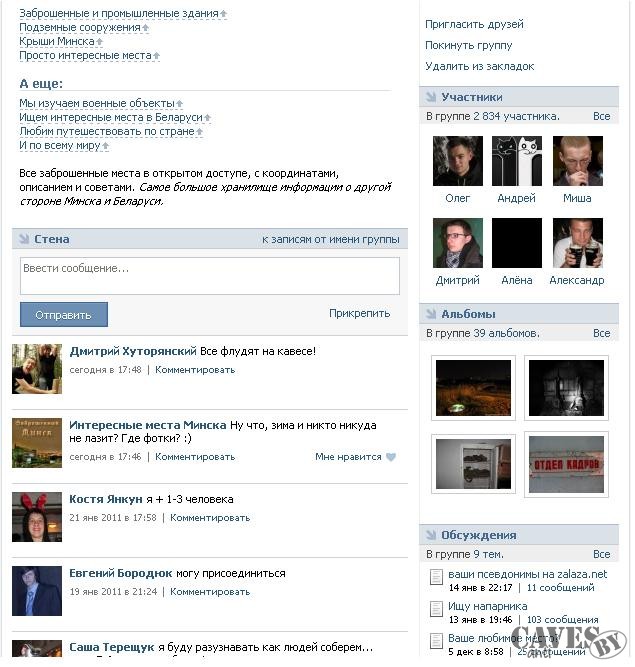Viewport: 635px width, 667px height.
Task: Collapse the Участники section arrow icon
Action: click(431, 97)
